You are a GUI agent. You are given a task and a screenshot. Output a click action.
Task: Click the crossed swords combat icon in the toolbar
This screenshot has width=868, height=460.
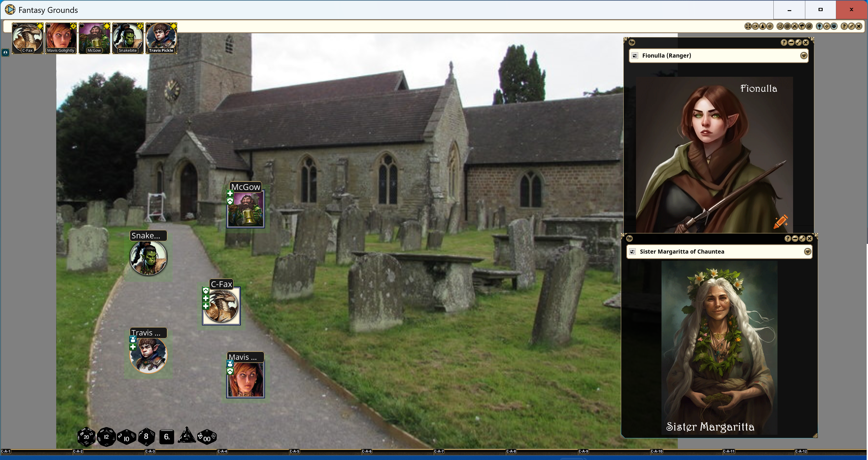795,27
